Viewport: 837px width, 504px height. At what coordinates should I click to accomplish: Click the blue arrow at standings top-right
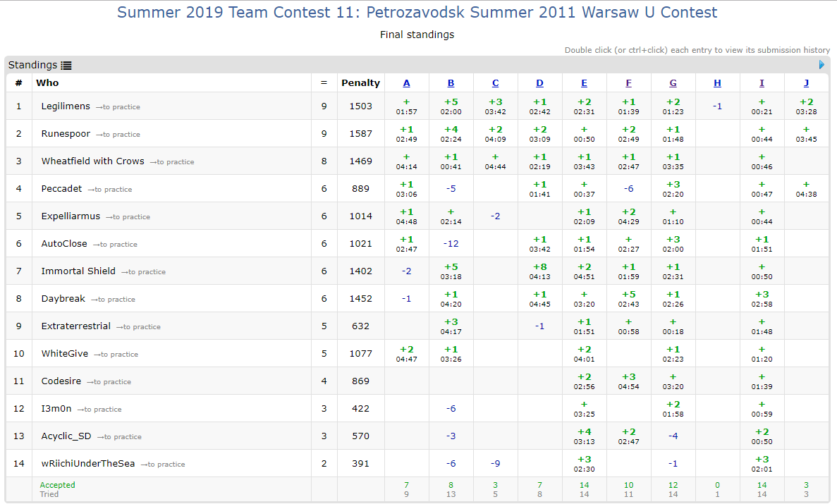coord(821,65)
